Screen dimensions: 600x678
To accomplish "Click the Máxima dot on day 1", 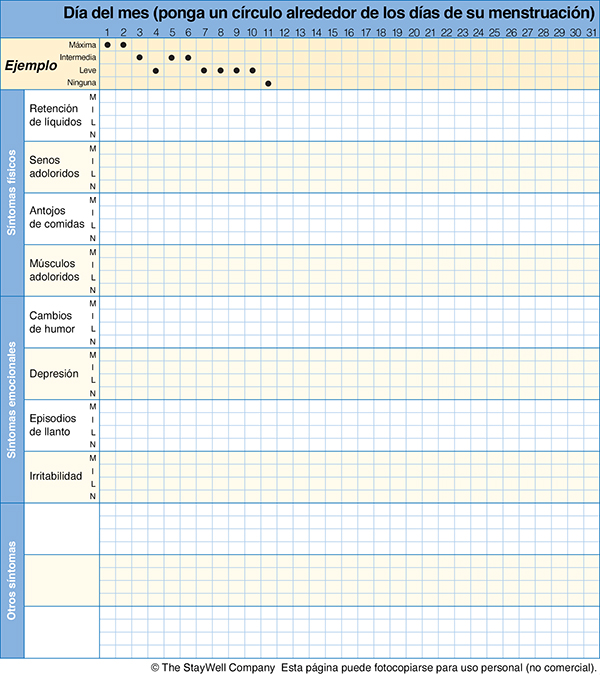I will tap(107, 45).
